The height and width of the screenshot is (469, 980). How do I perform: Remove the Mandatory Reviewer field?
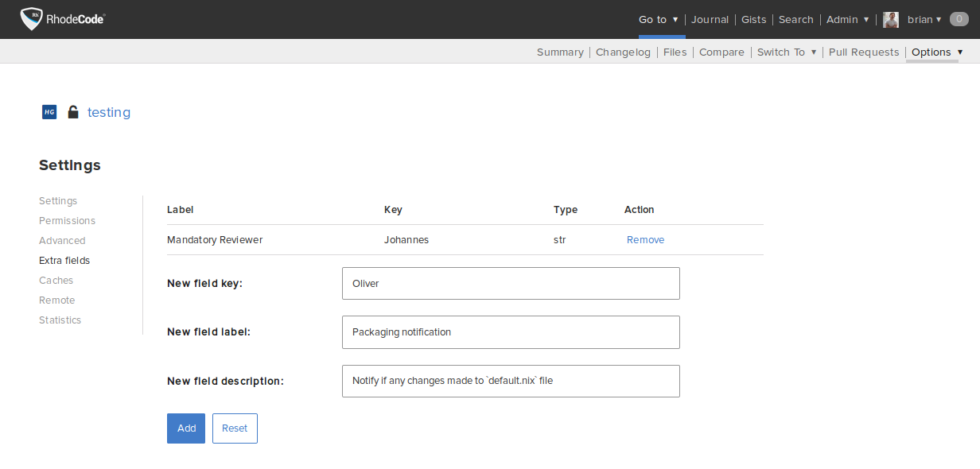point(645,240)
